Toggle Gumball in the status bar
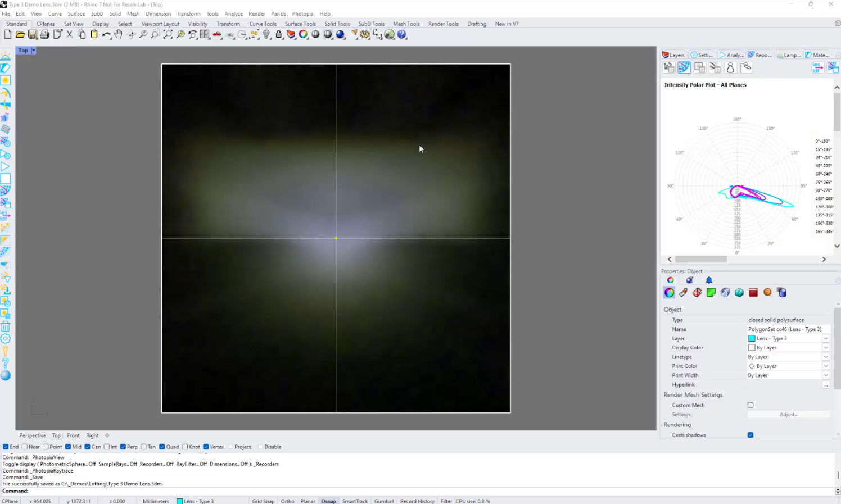This screenshot has height=504, width=841. tap(384, 501)
